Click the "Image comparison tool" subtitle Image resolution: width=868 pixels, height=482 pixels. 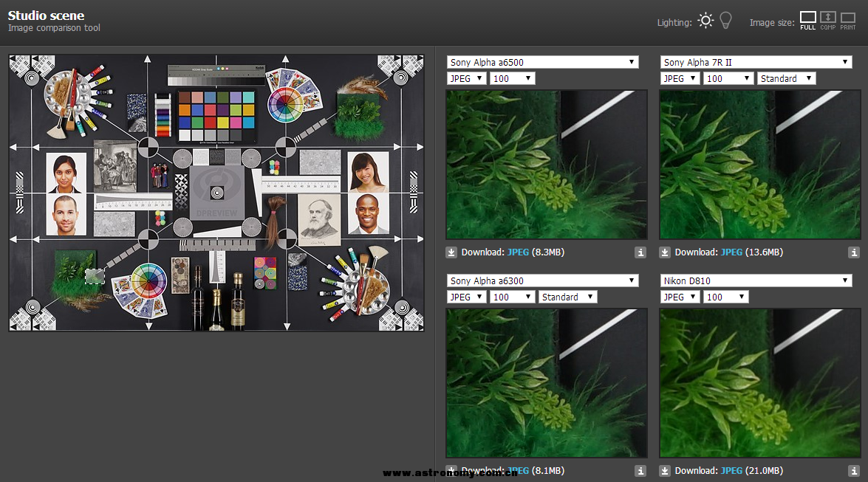pyautogui.click(x=54, y=27)
